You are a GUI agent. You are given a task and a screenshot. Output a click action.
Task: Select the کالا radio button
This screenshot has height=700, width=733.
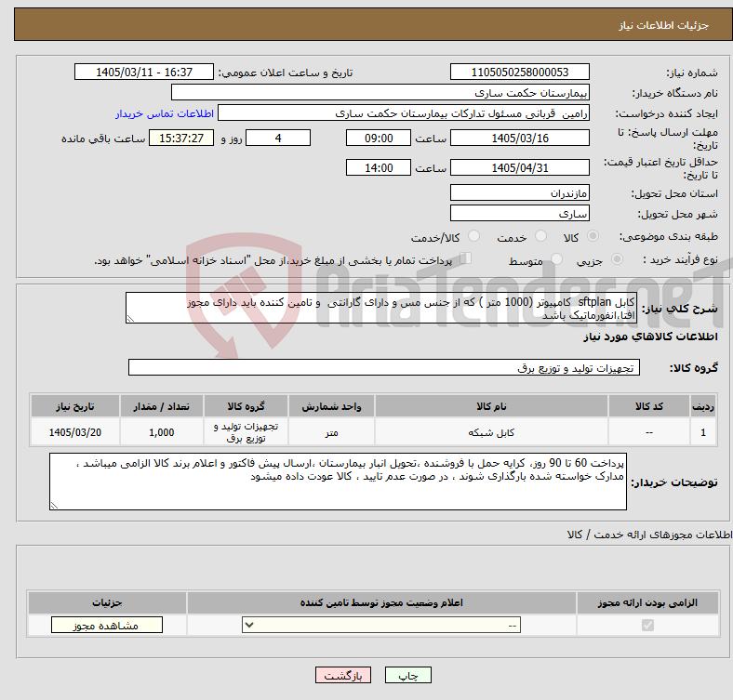click(x=593, y=236)
